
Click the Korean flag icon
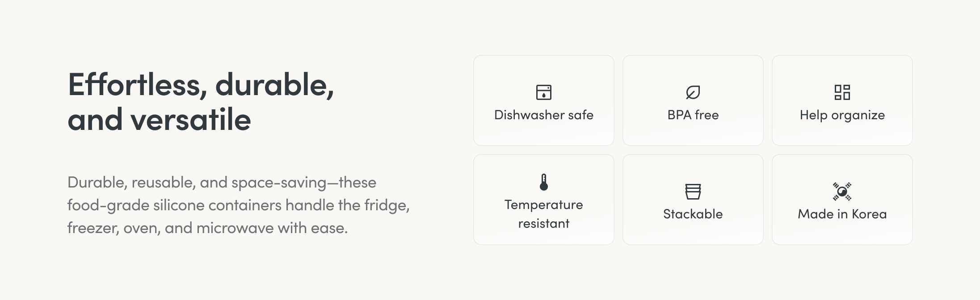[x=842, y=192]
